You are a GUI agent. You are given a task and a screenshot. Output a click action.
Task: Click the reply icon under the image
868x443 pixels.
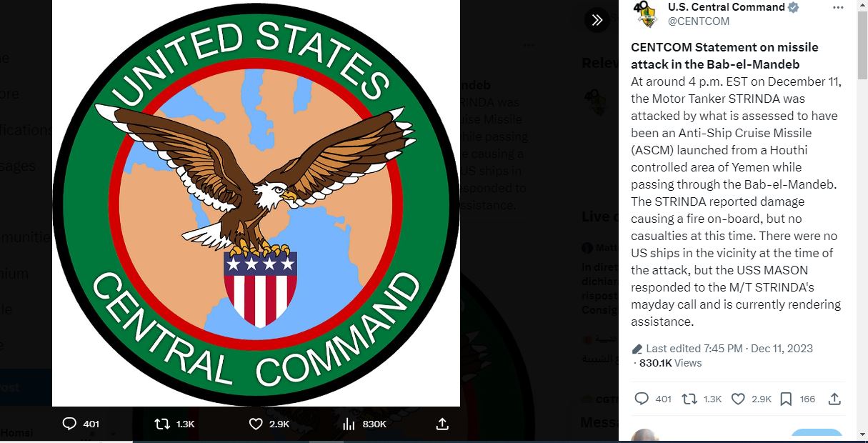[69, 424]
